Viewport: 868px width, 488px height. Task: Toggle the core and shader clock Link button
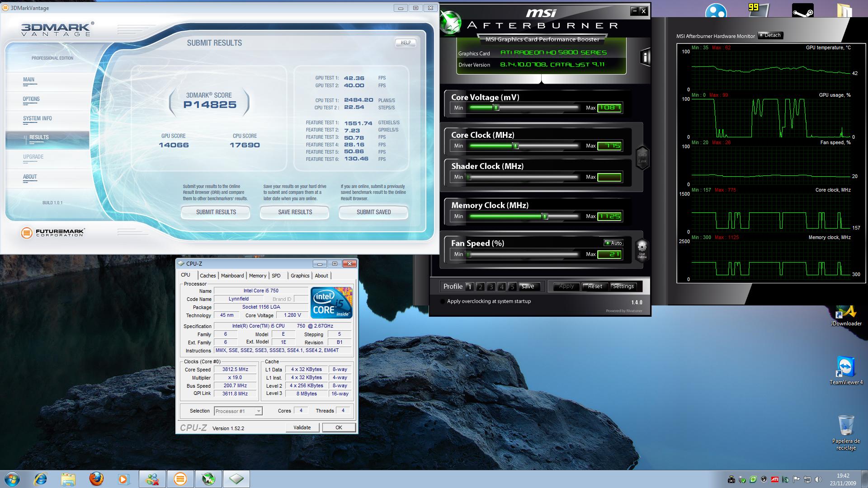point(642,157)
